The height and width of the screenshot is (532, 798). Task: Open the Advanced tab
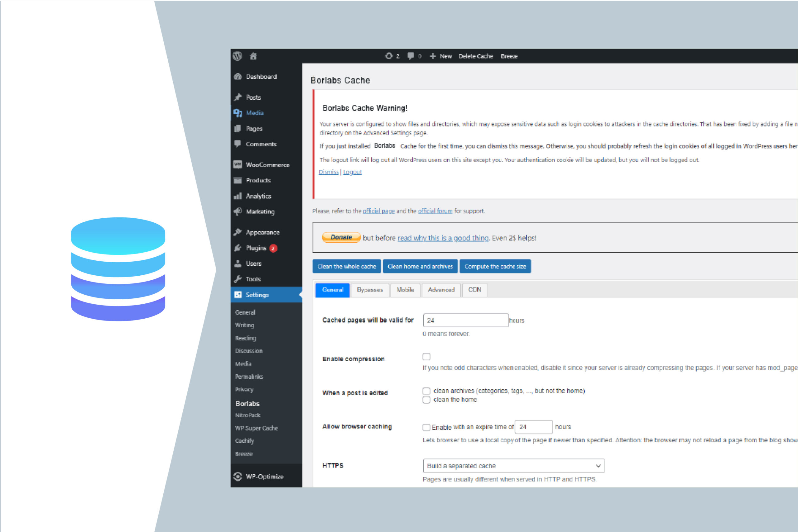point(441,290)
